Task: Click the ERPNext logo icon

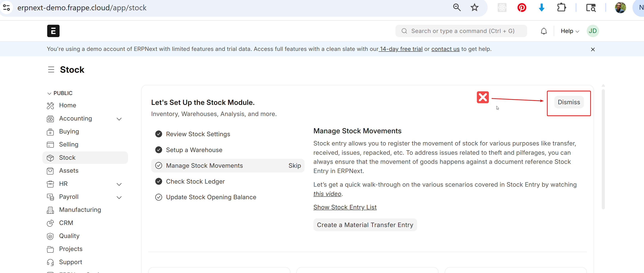Action: [53, 31]
